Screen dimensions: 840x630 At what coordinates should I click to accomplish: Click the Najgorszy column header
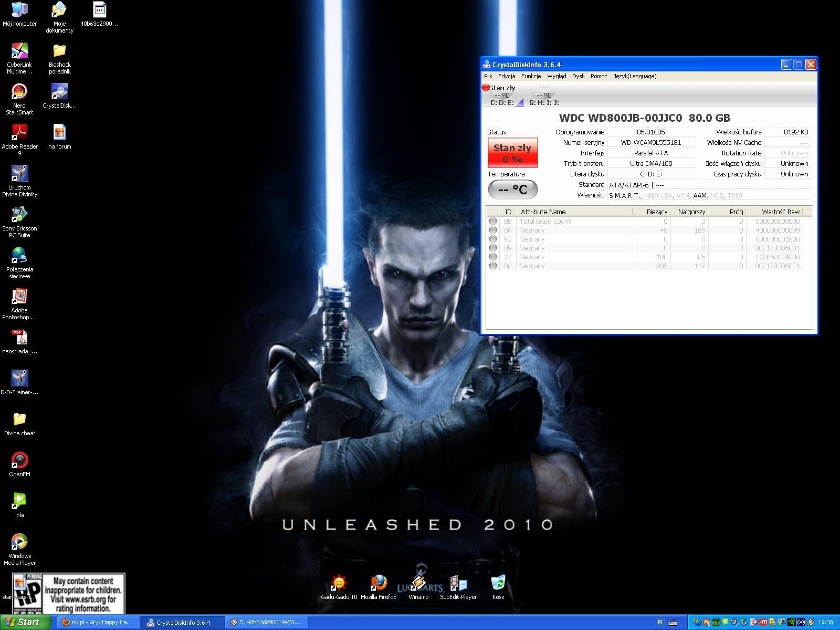tap(689, 212)
